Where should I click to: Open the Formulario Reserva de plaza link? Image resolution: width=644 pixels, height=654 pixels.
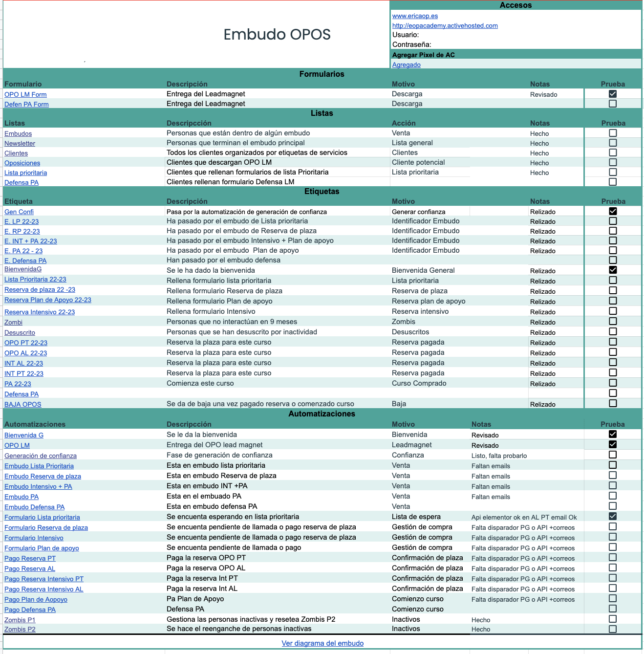click(46, 527)
